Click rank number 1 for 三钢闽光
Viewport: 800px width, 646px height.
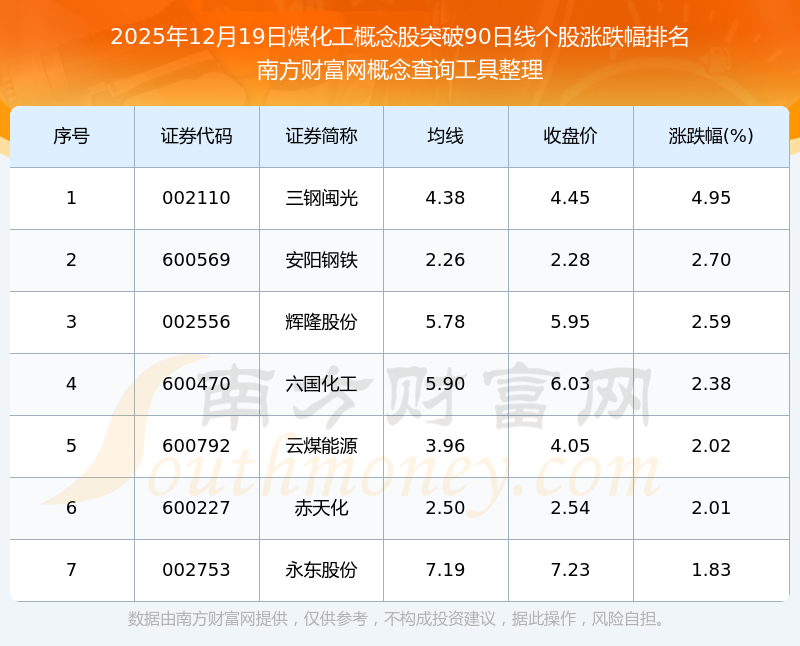[x=71, y=198]
